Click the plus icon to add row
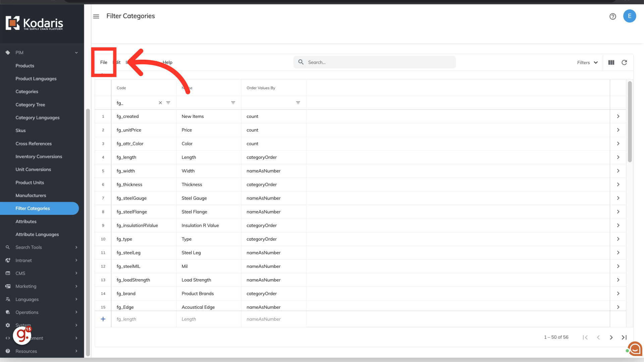Screen dimensions: 644x362 tap(103, 319)
